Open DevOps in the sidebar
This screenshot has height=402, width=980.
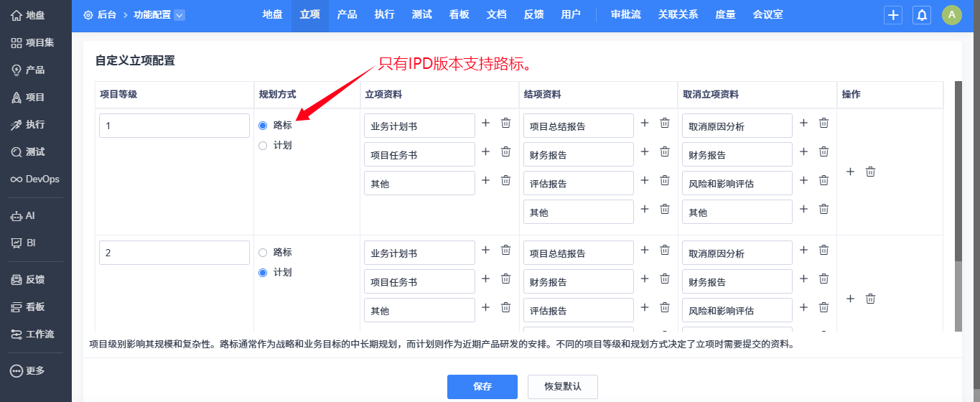coord(35,179)
